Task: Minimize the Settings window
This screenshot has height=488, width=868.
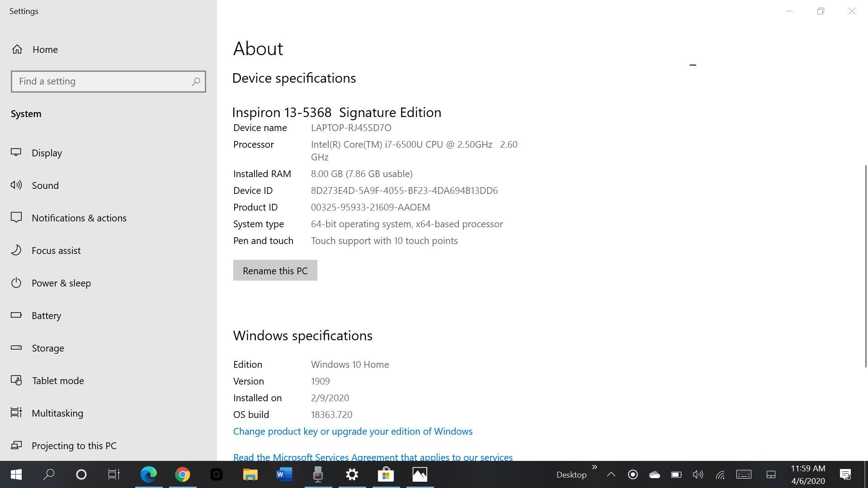Action: (x=790, y=11)
